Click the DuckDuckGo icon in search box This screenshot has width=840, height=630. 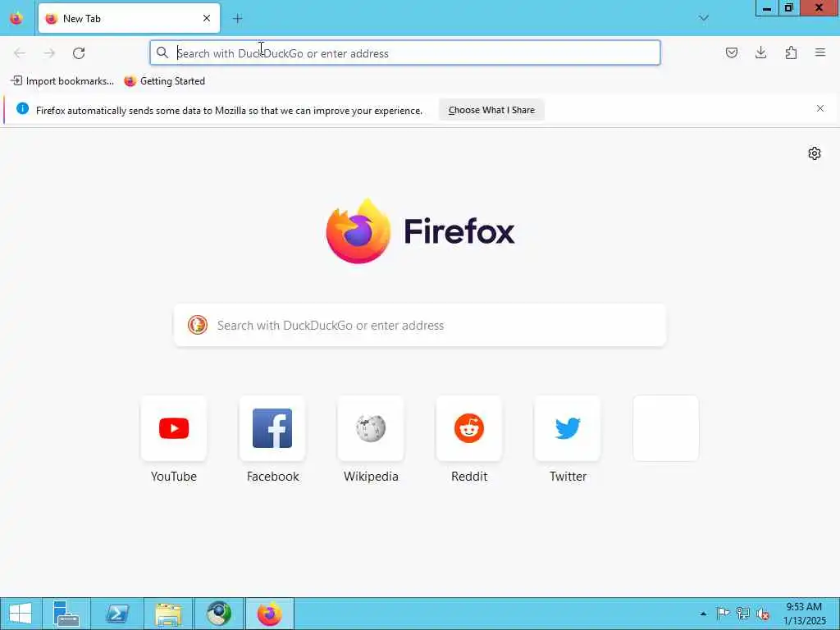197,325
